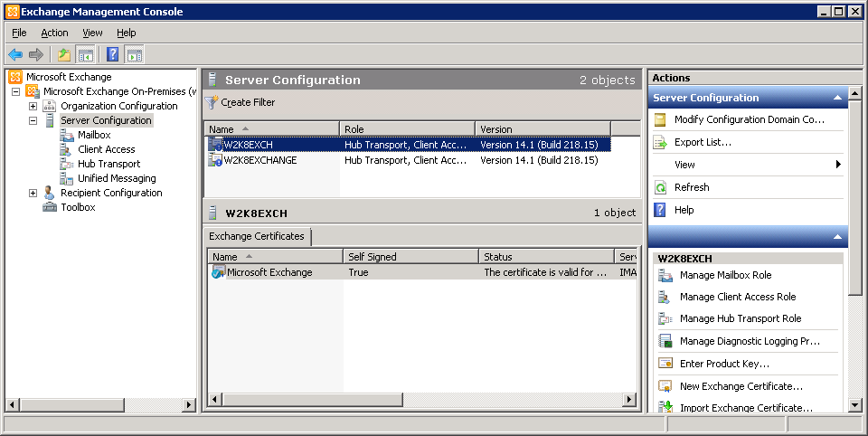868x436 pixels.
Task: Toggle the Show/Hide Action Pane icon
Action: click(134, 54)
